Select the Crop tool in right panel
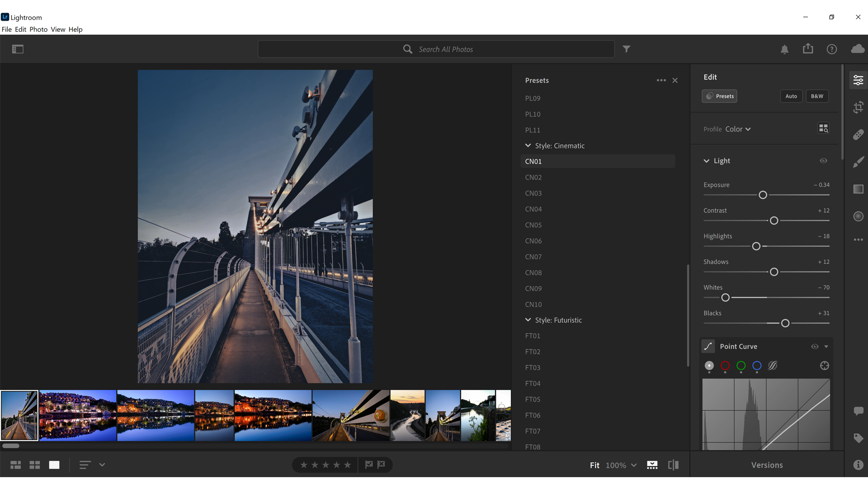 pos(859,107)
